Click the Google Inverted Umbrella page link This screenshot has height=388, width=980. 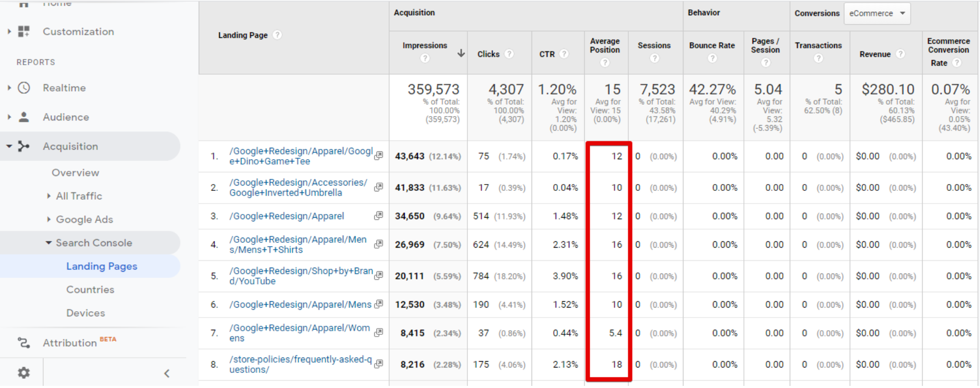pyautogui.click(x=298, y=188)
